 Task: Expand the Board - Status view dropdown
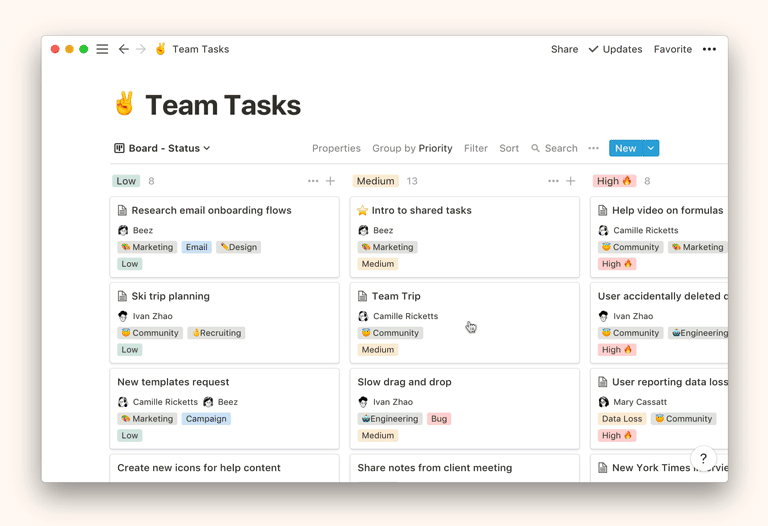[x=162, y=148]
